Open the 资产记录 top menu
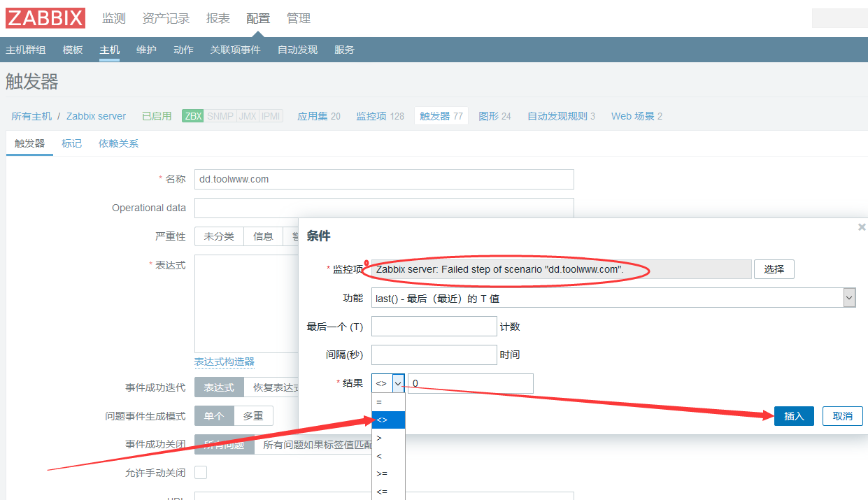Image resolution: width=868 pixels, height=500 pixels. click(x=166, y=18)
